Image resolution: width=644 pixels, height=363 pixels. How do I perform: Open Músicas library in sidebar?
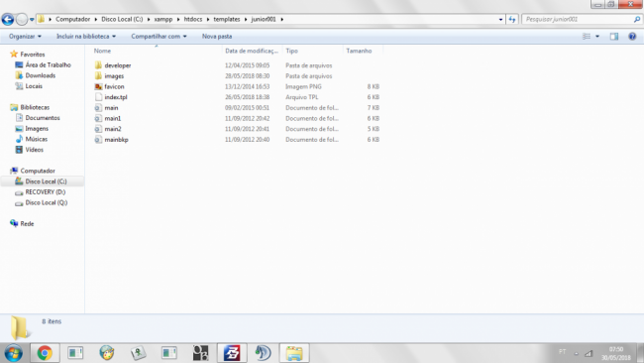[x=37, y=140]
